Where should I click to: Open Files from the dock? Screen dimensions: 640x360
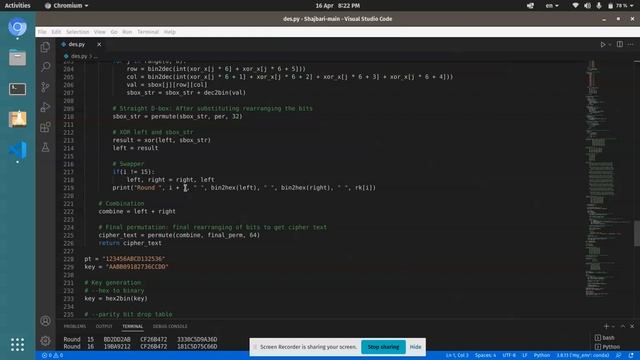pyautogui.click(x=18, y=58)
